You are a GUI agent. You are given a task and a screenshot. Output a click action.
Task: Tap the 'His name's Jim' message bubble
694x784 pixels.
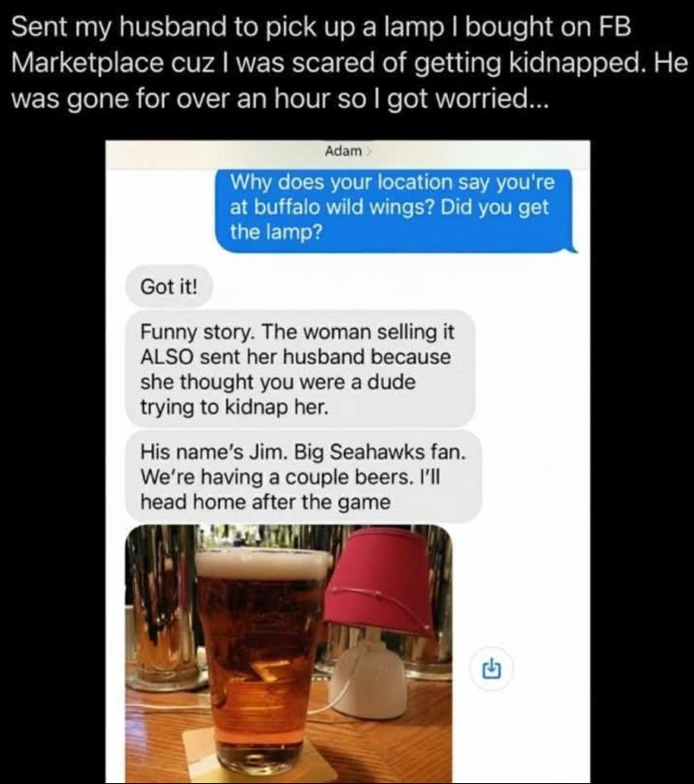coord(304,477)
